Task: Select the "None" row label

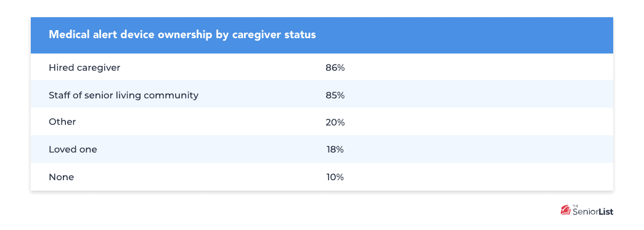Action: pyautogui.click(x=61, y=178)
